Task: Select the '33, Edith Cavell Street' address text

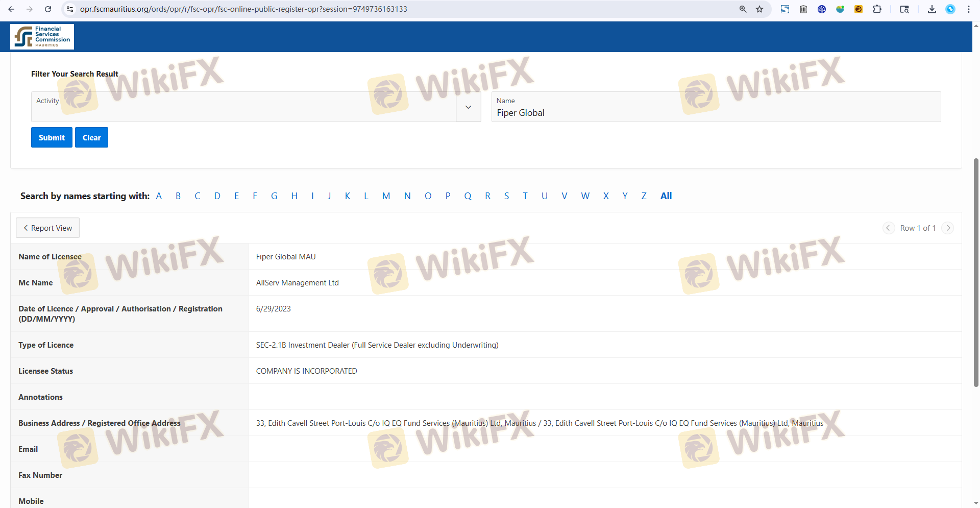Action: pyautogui.click(x=540, y=423)
